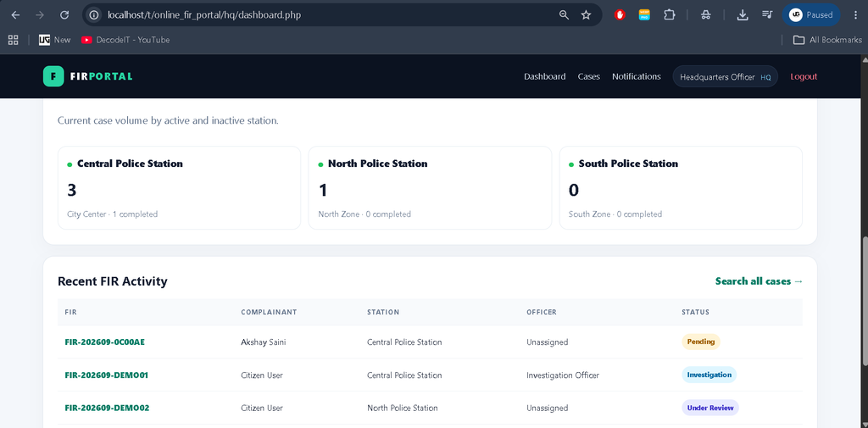Click the COMPLAINANT column header
868x428 pixels.
pos(269,312)
